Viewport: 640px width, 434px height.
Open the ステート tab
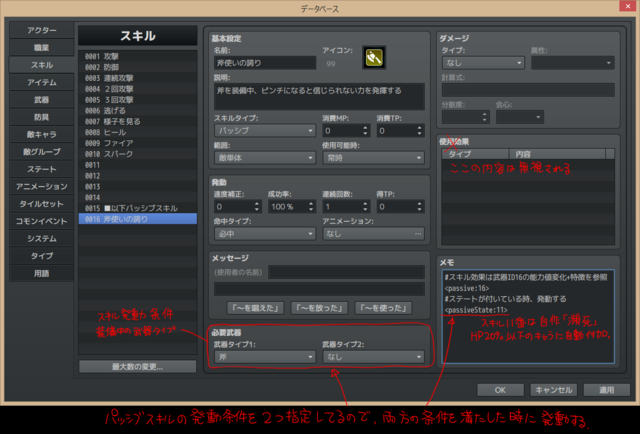42,169
